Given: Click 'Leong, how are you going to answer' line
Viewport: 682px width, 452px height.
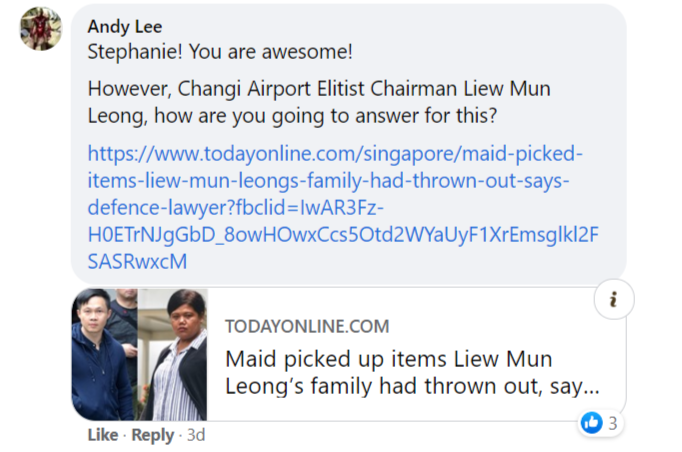Looking at the screenshot, I should pyautogui.click(x=292, y=116).
